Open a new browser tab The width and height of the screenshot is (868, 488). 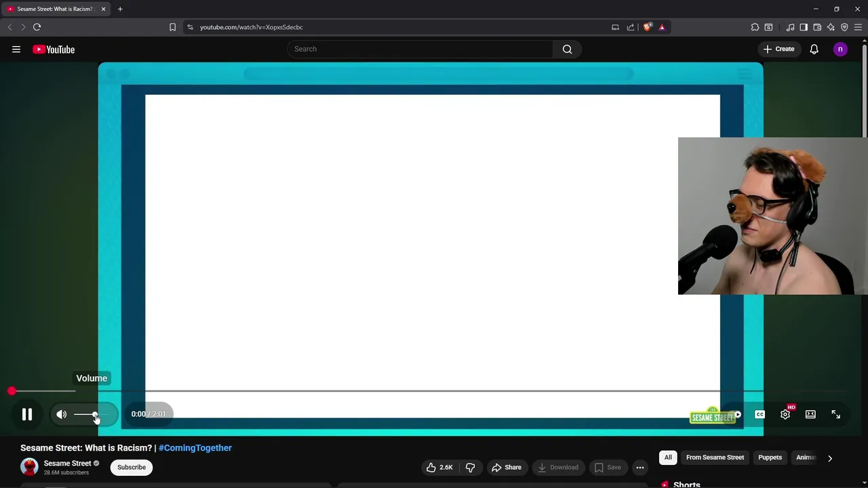pyautogui.click(x=120, y=9)
